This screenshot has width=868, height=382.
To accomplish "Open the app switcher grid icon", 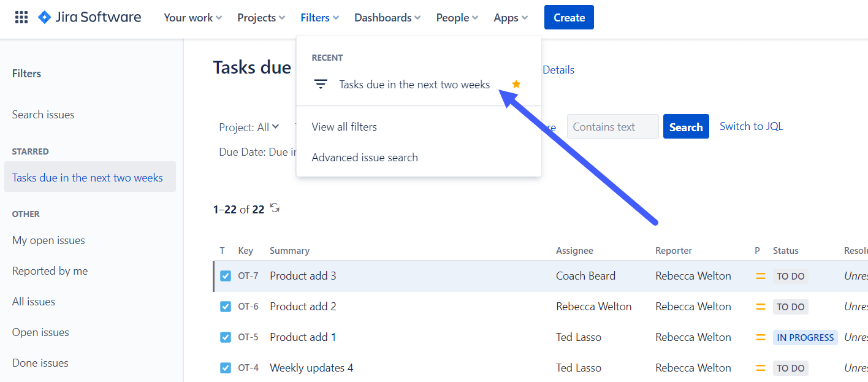I will coord(21,17).
